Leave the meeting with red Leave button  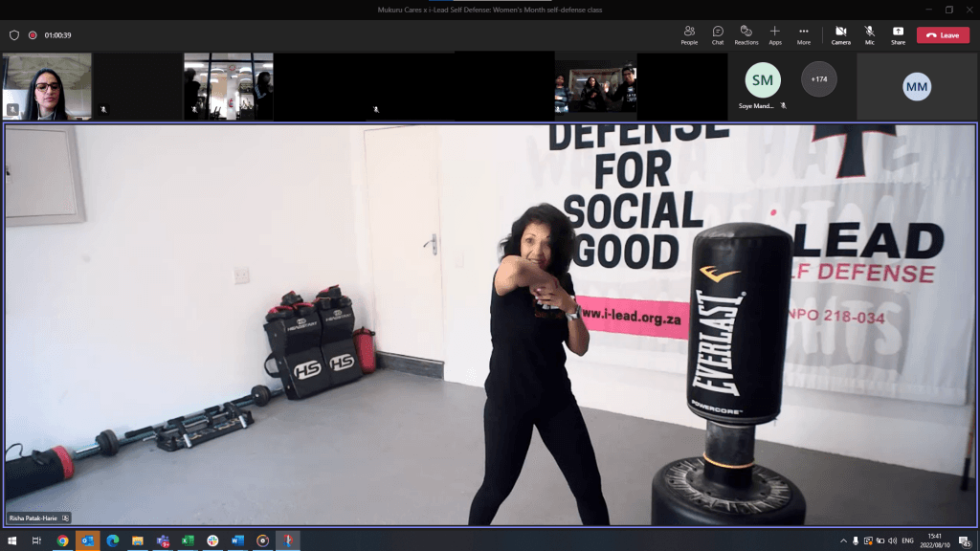942,35
